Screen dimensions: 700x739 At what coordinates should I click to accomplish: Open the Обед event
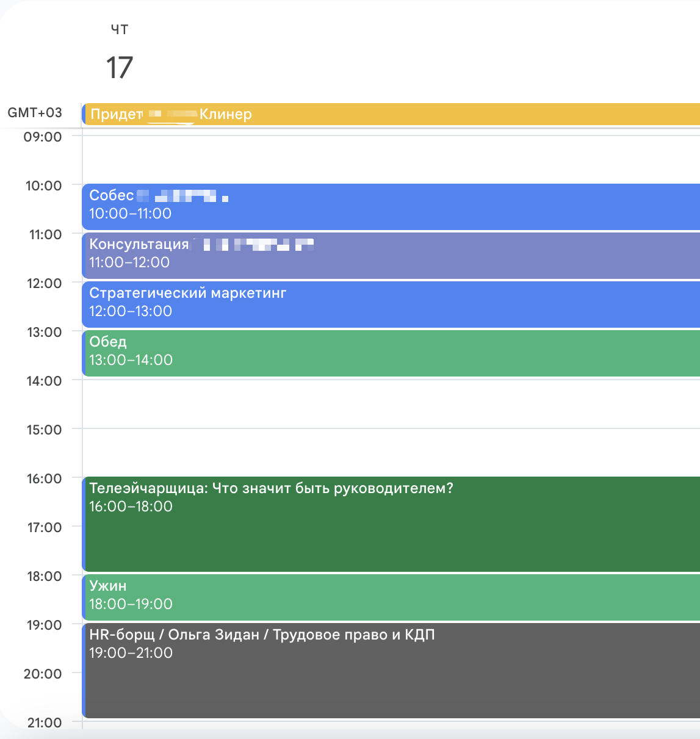click(x=391, y=353)
